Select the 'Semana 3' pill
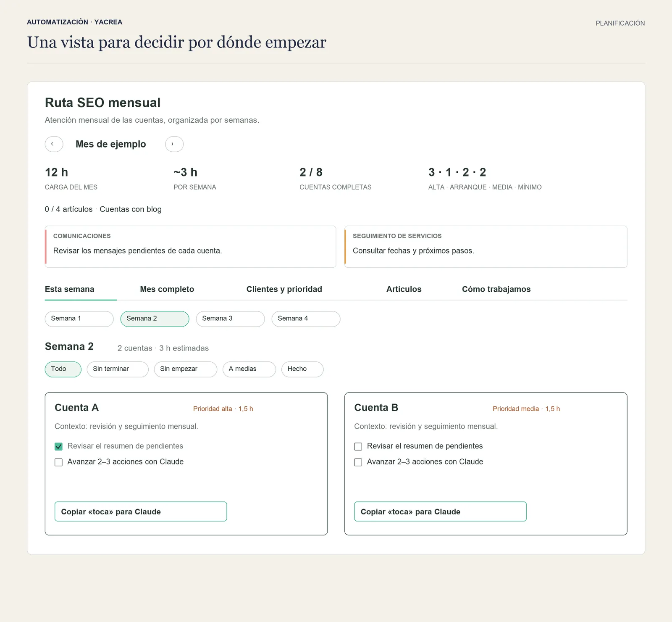This screenshot has width=672, height=622. pos(230,319)
